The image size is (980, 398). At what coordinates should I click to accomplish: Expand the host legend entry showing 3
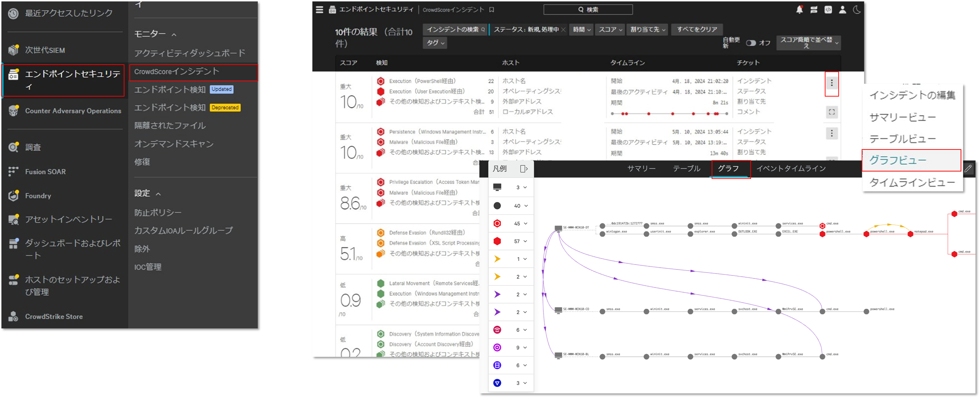[x=525, y=187]
